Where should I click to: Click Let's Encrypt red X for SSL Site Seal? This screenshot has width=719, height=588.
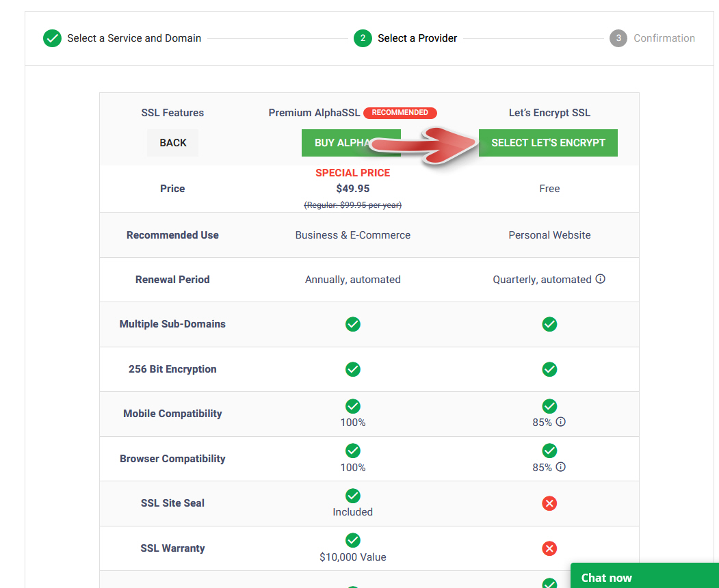pos(549,503)
